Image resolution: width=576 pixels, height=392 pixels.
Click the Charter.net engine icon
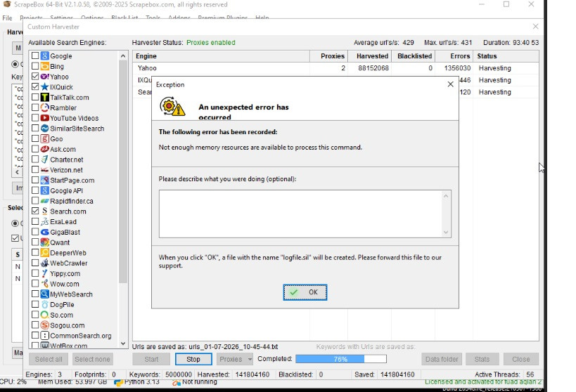[45, 159]
